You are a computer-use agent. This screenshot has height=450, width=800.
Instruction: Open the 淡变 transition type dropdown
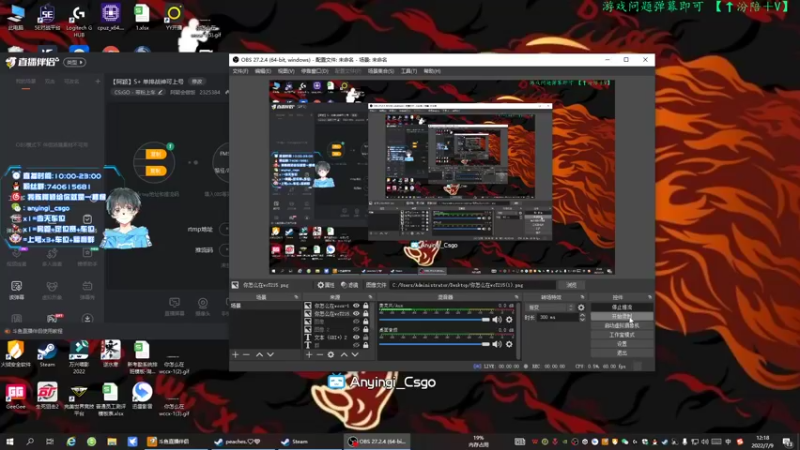click(x=550, y=308)
